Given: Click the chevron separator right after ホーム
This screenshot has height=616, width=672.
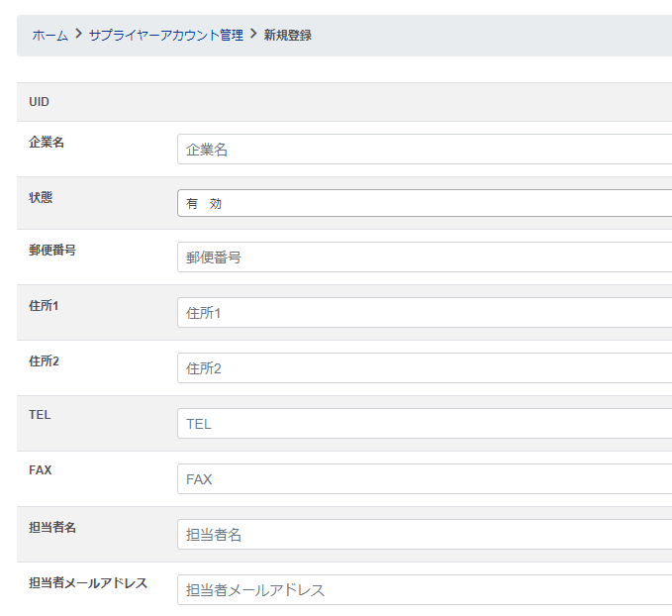Looking at the screenshot, I should tap(78, 36).
